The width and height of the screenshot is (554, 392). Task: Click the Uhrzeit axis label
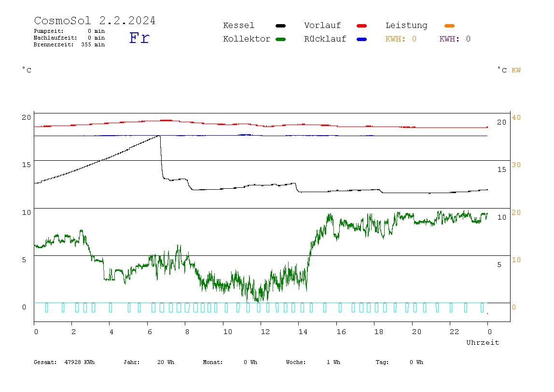coord(483,342)
